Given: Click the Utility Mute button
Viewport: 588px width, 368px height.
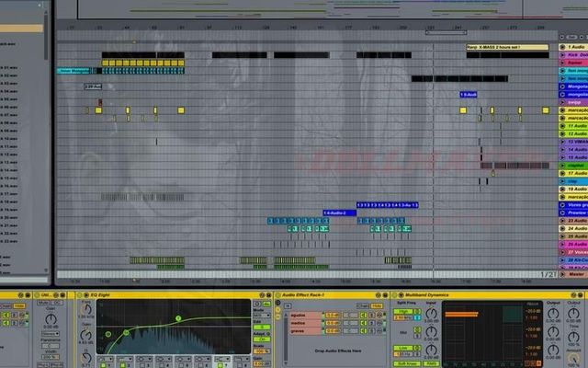Looking at the screenshot, I should 43,303.
